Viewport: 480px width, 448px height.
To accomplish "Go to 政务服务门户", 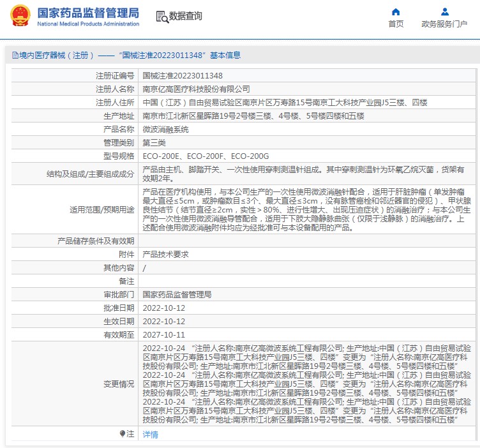I will click(444, 24).
